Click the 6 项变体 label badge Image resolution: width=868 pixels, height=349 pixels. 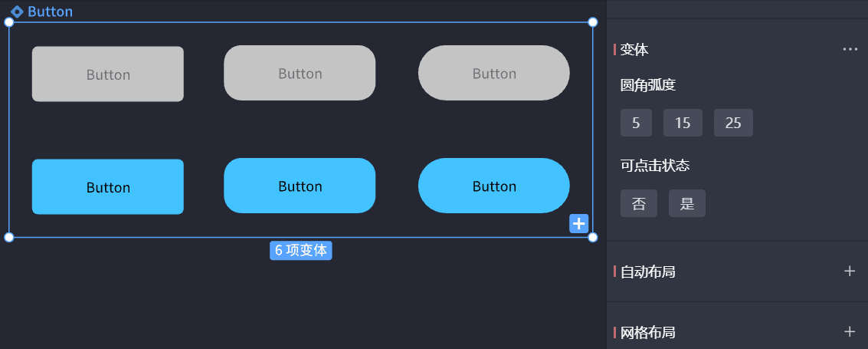300,250
